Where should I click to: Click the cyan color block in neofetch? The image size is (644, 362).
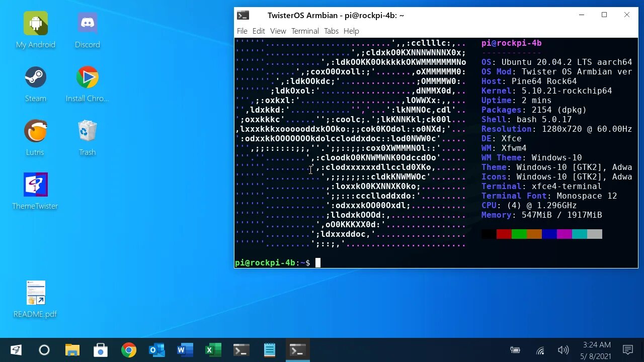point(580,234)
